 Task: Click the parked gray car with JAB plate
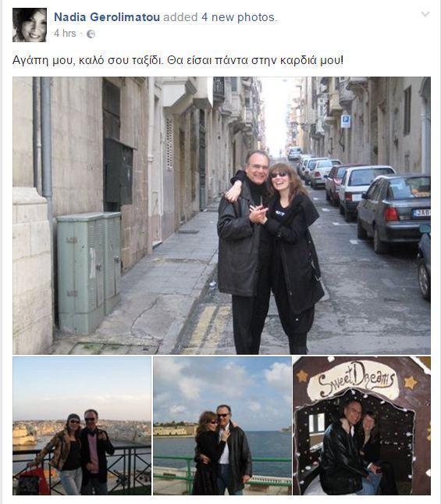(393, 212)
